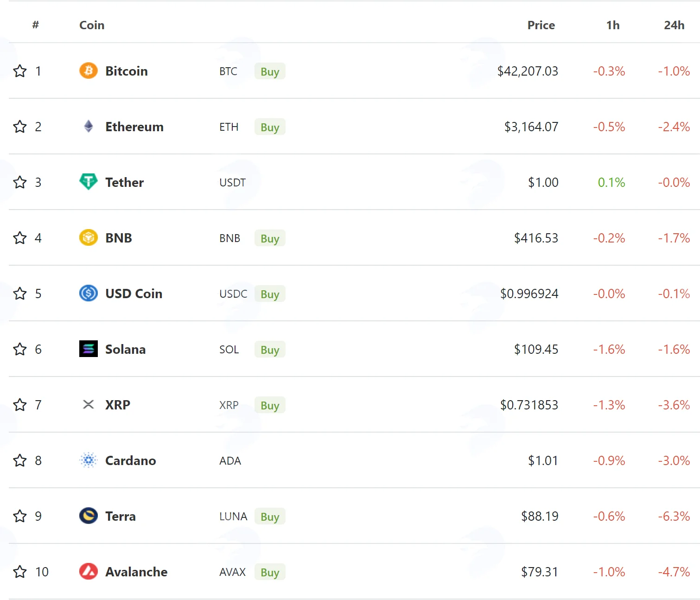Sort table by Price column header
The height and width of the screenshot is (600, 700).
click(541, 25)
